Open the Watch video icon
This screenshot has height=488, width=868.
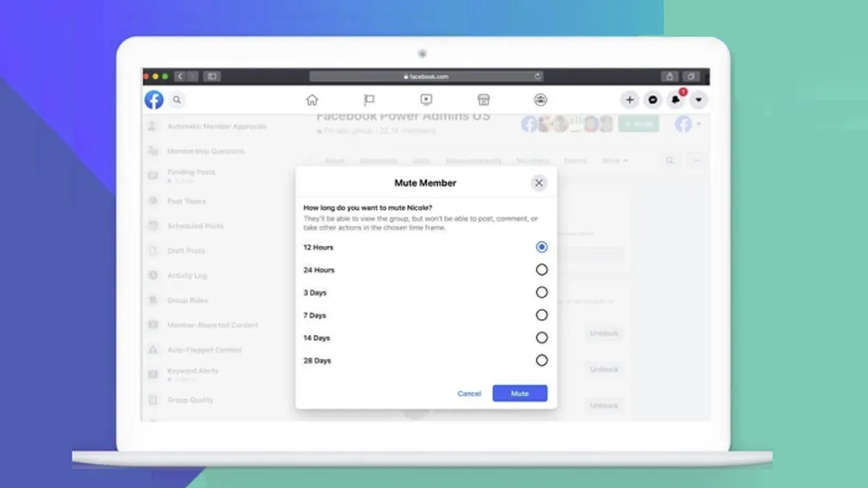426,100
